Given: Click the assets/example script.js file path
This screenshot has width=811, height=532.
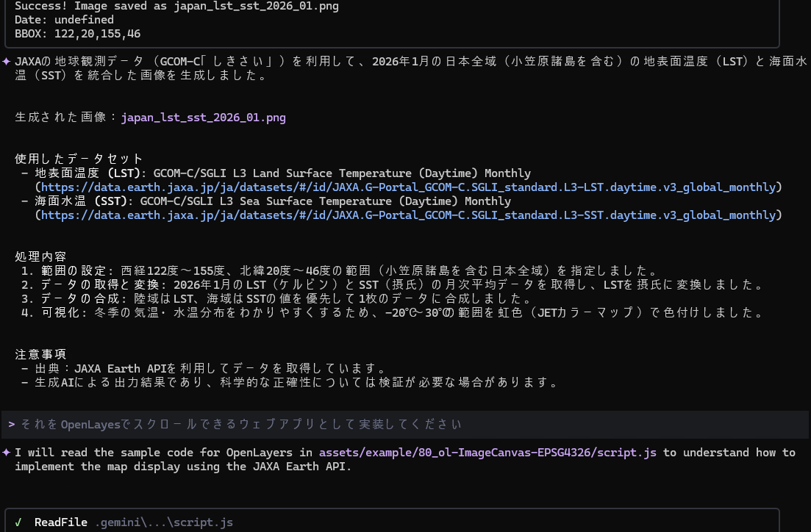Looking at the screenshot, I should pyautogui.click(x=487, y=453).
